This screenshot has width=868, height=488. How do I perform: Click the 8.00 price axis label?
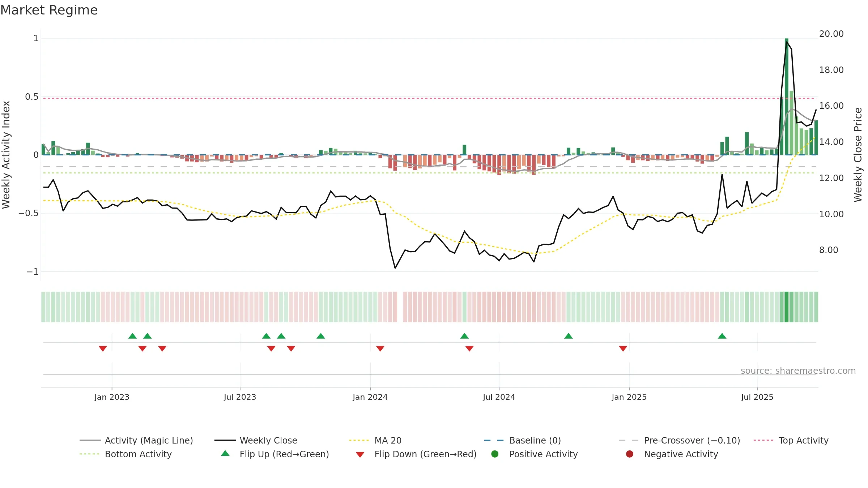point(829,250)
